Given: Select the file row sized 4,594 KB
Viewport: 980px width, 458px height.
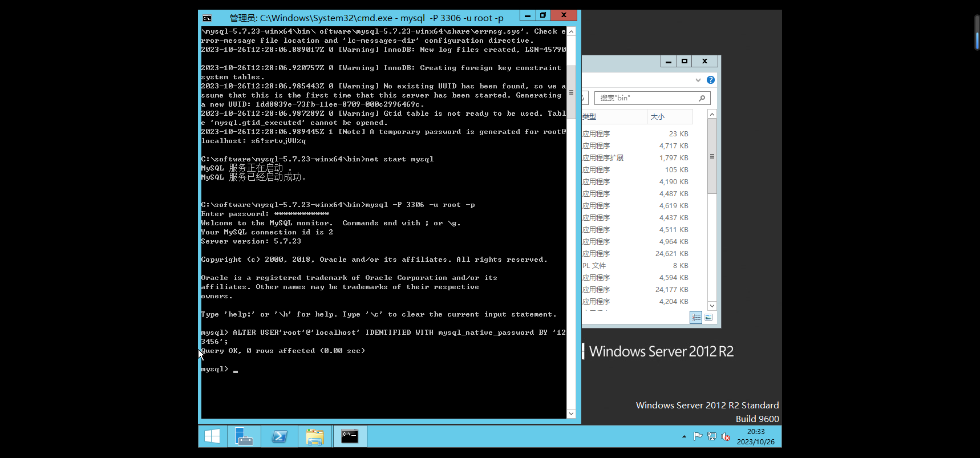Looking at the screenshot, I should (637, 278).
